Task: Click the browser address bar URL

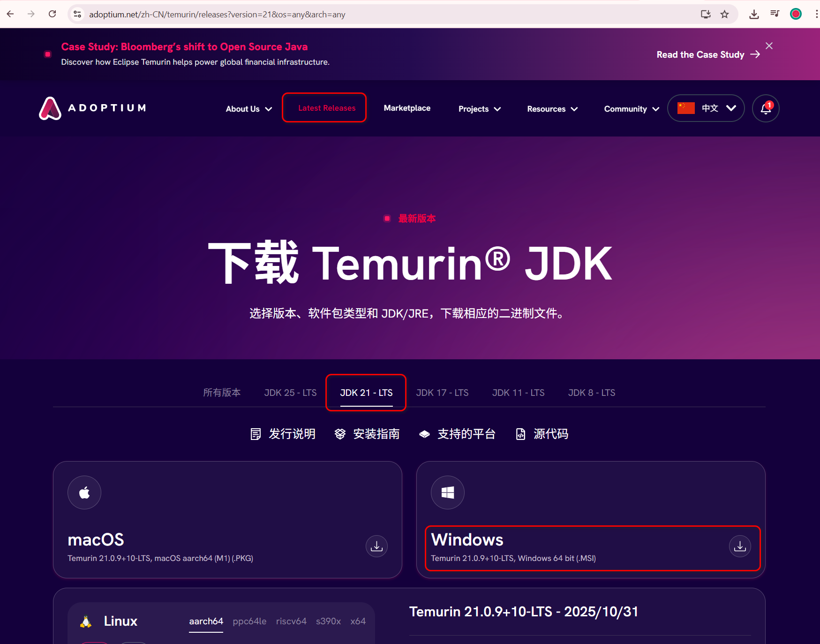Action: pyautogui.click(x=217, y=15)
